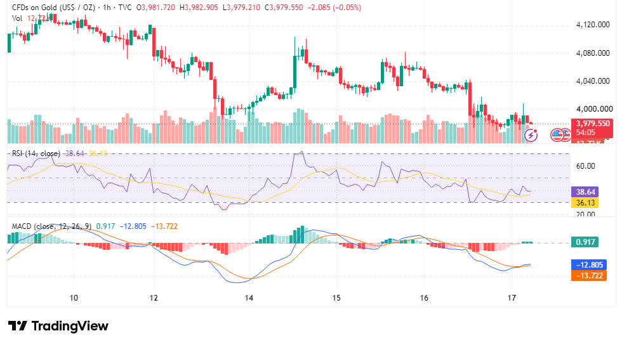Click the date 10 on time axis
This screenshot has width=622, height=364.
pos(74,298)
